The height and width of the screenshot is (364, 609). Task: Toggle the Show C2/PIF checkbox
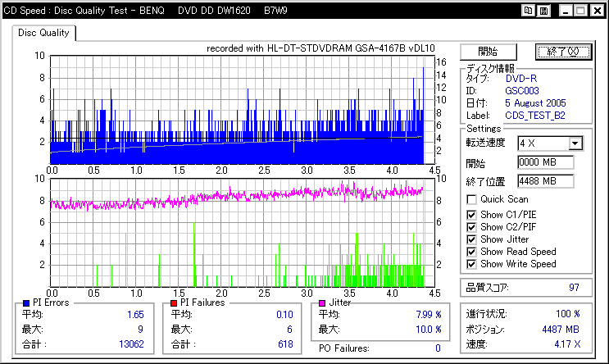(x=471, y=227)
